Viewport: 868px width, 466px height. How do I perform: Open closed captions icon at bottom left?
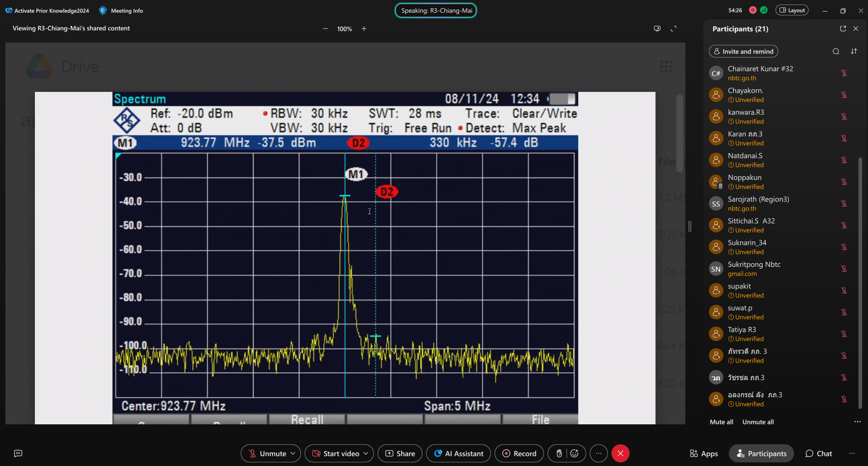point(18,453)
